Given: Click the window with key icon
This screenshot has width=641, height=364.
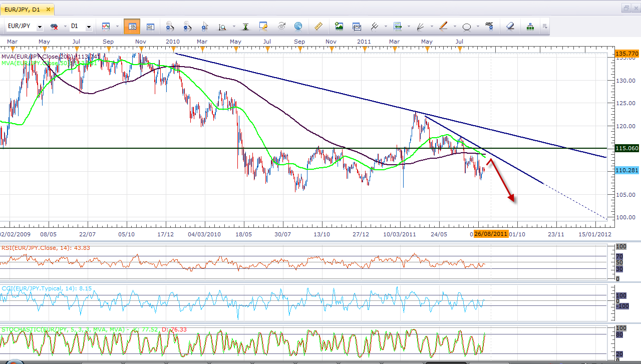Looking at the screenshot, I should click(x=264, y=26).
